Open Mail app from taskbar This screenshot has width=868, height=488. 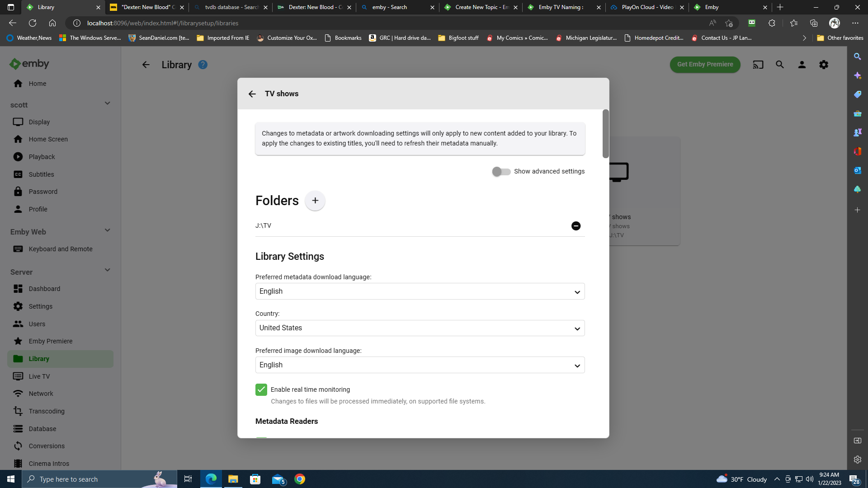pyautogui.click(x=278, y=479)
